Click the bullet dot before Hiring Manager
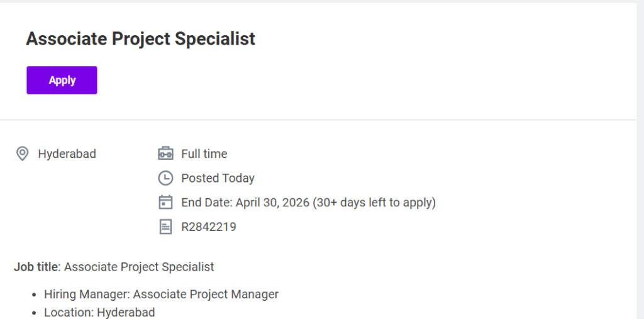The height and width of the screenshot is (319, 644). (33, 294)
